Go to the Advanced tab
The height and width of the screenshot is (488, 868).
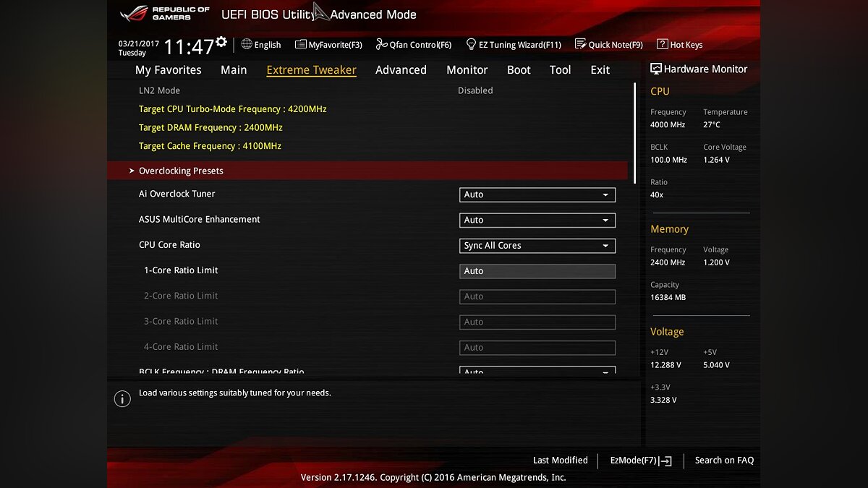click(401, 70)
